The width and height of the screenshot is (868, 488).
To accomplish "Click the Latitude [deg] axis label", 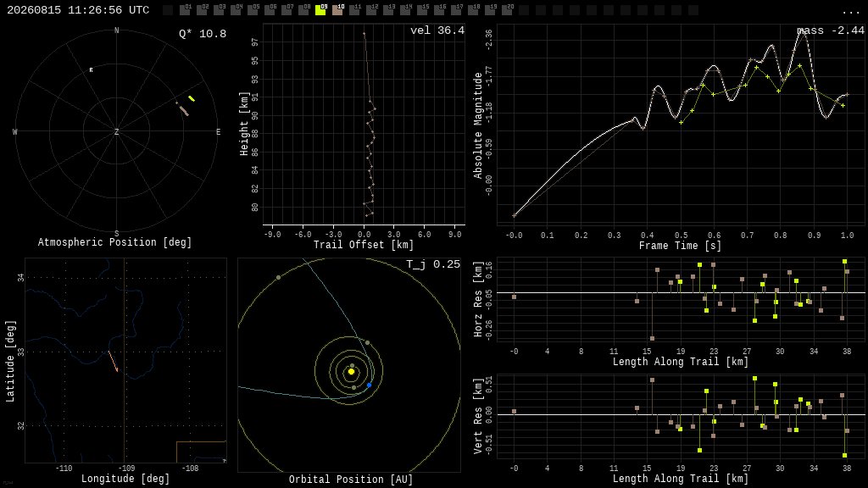I will pos(10,361).
